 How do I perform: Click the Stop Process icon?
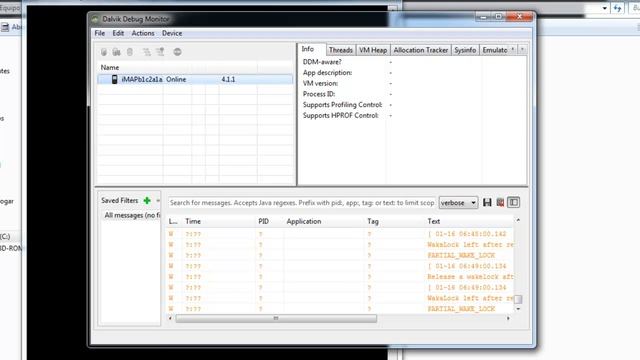click(177, 52)
